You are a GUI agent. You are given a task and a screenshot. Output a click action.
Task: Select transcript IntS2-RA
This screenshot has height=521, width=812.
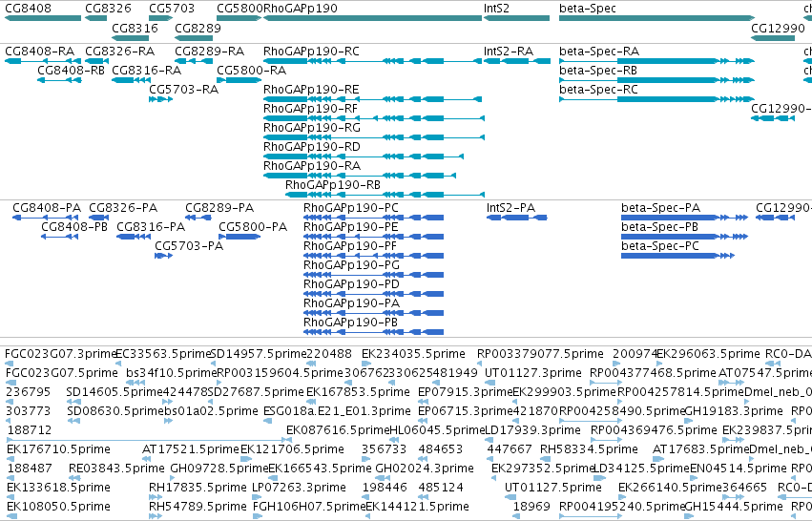click(x=517, y=61)
